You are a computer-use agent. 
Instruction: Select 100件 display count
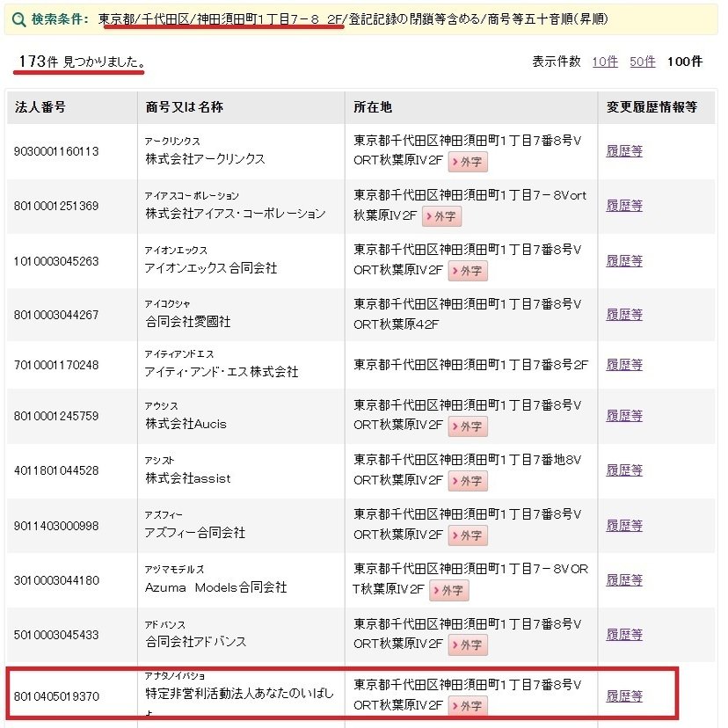tap(684, 62)
